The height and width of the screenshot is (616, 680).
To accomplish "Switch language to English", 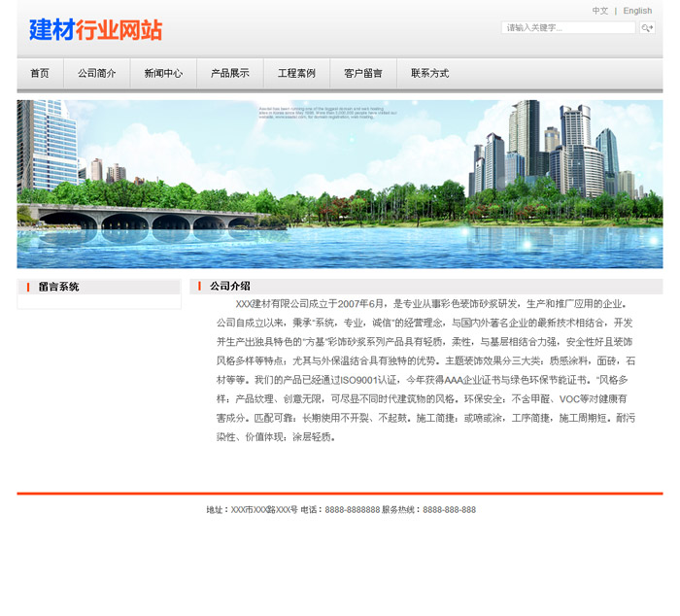I will tap(637, 11).
